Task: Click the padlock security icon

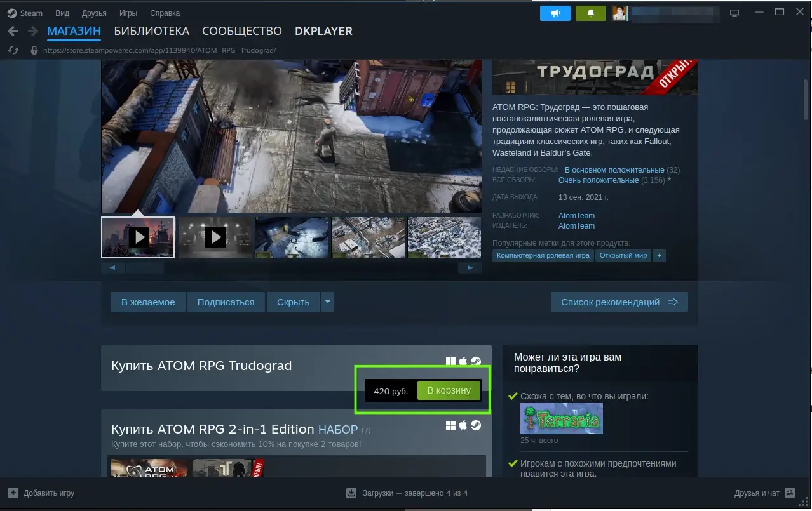Action: [34, 50]
